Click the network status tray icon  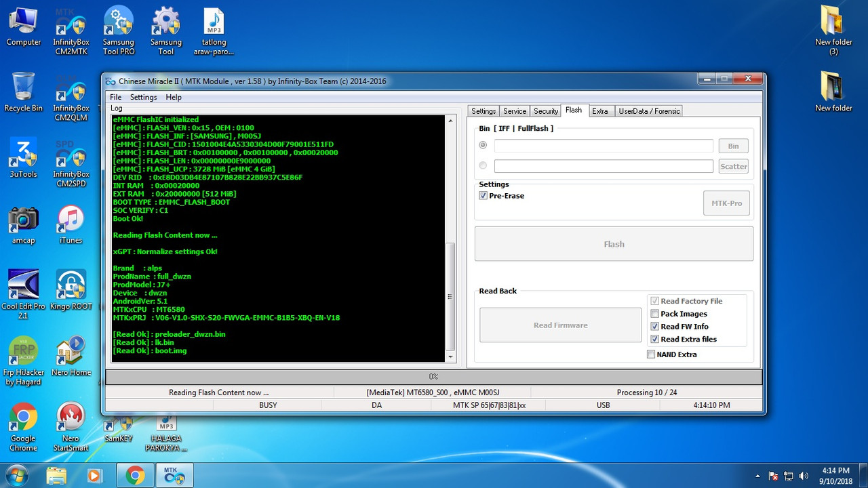789,476
